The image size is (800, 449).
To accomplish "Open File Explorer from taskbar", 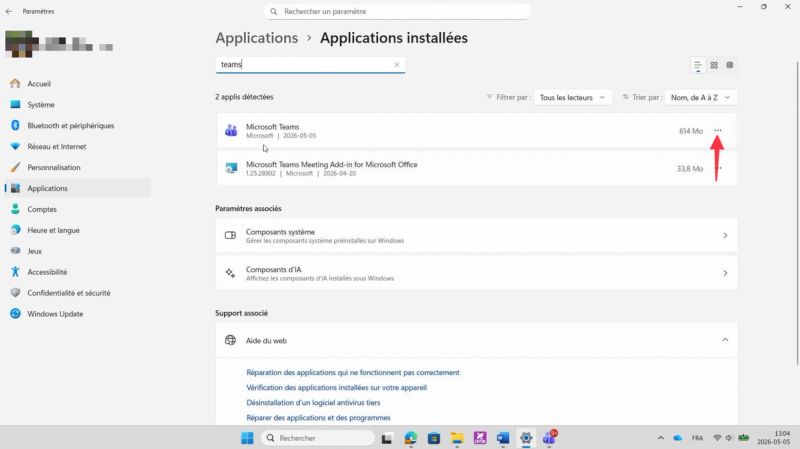I will coord(457,438).
